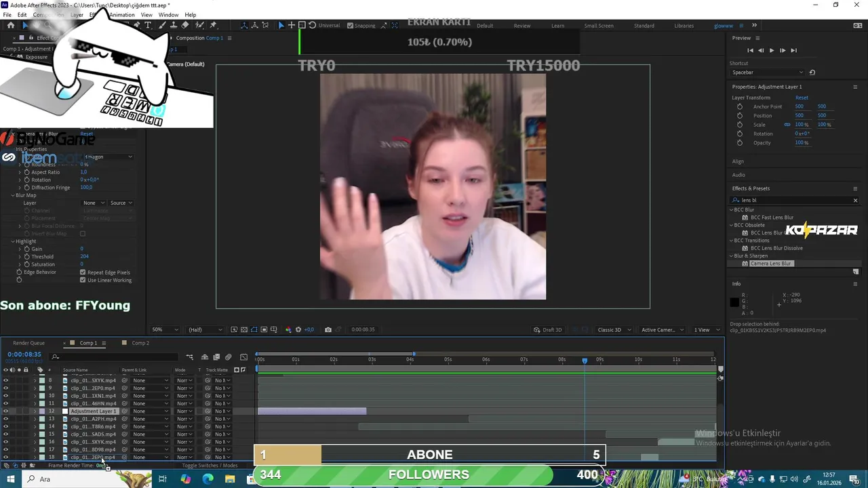Image resolution: width=868 pixels, height=488 pixels.
Task: Hide layer 16 clip with eye icon
Action: click(x=5, y=442)
